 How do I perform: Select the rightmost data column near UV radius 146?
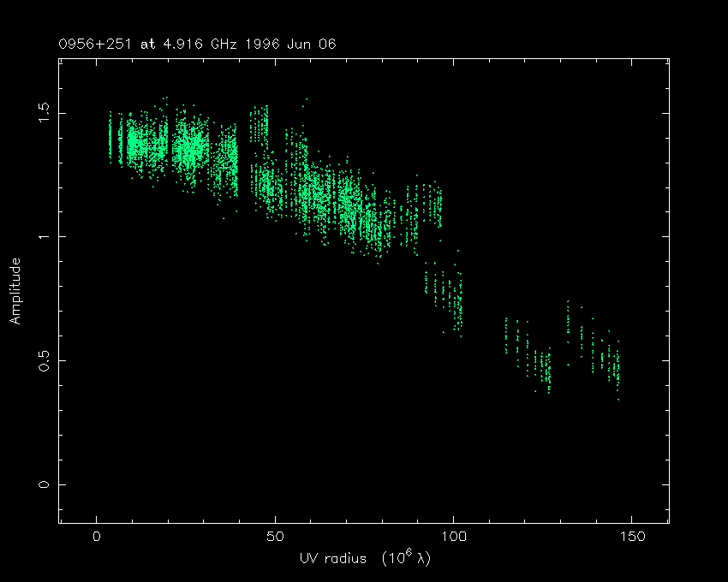(x=618, y=370)
